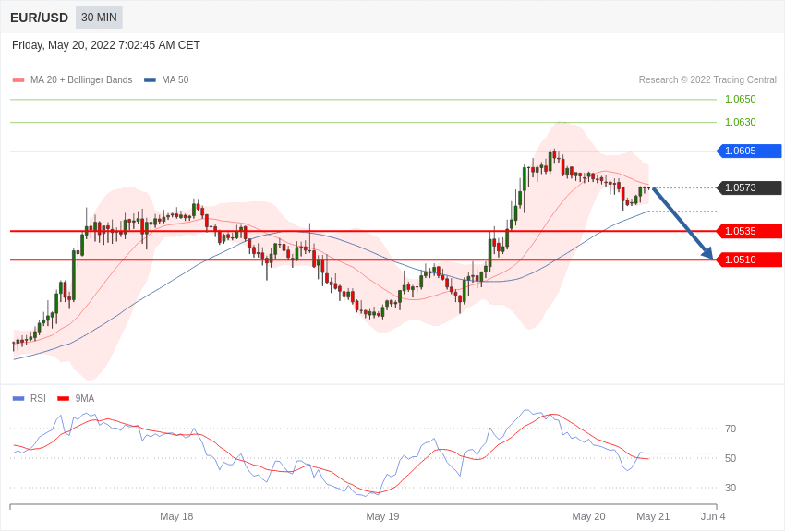Click 'Research © 2022 Trading Central' credit

point(707,80)
